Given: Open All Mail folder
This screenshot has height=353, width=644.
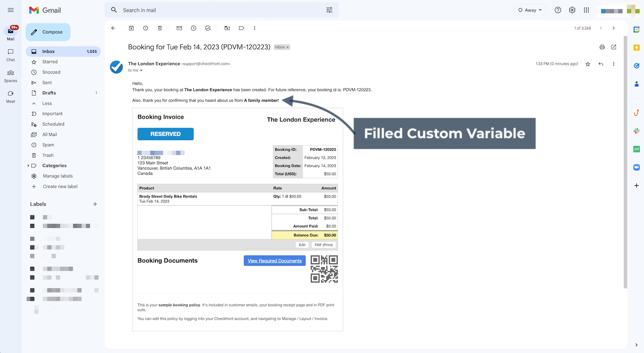Looking at the screenshot, I should (x=63, y=134).
